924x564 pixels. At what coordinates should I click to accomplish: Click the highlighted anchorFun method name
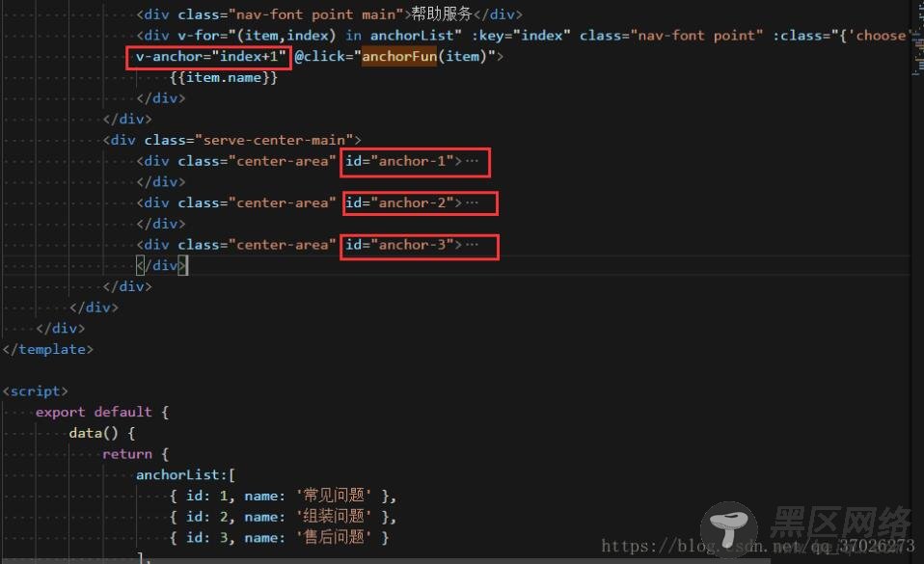(x=399, y=57)
